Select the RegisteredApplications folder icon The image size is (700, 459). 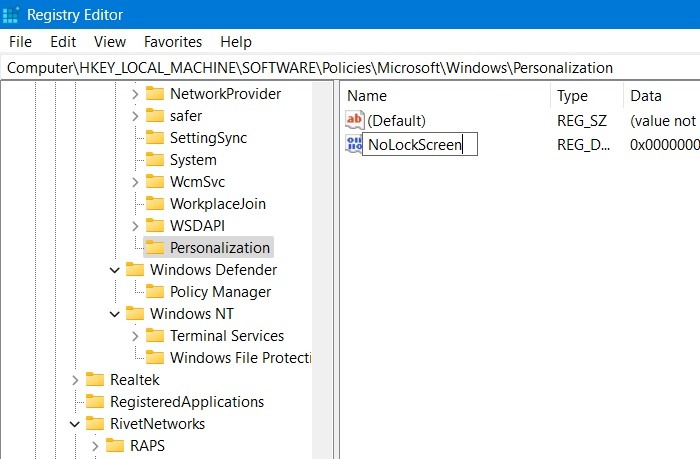pyautogui.click(x=95, y=401)
